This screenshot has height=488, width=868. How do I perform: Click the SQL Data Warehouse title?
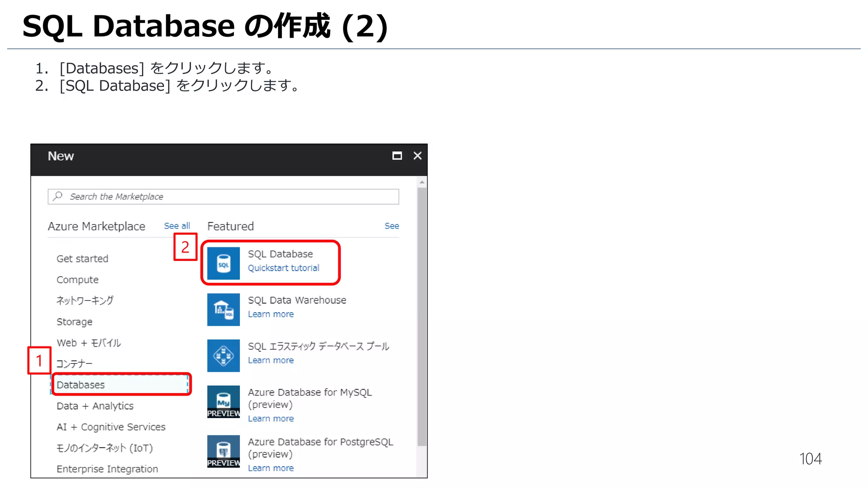[x=297, y=300]
